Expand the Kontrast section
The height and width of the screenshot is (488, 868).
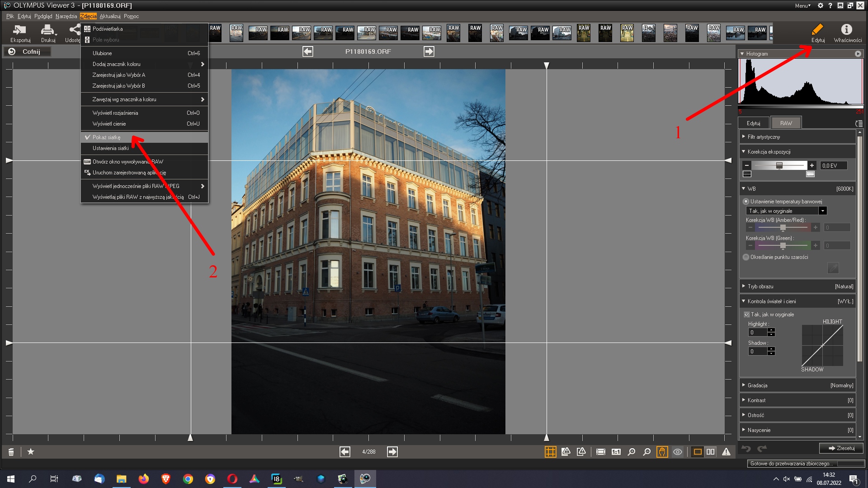tap(756, 400)
